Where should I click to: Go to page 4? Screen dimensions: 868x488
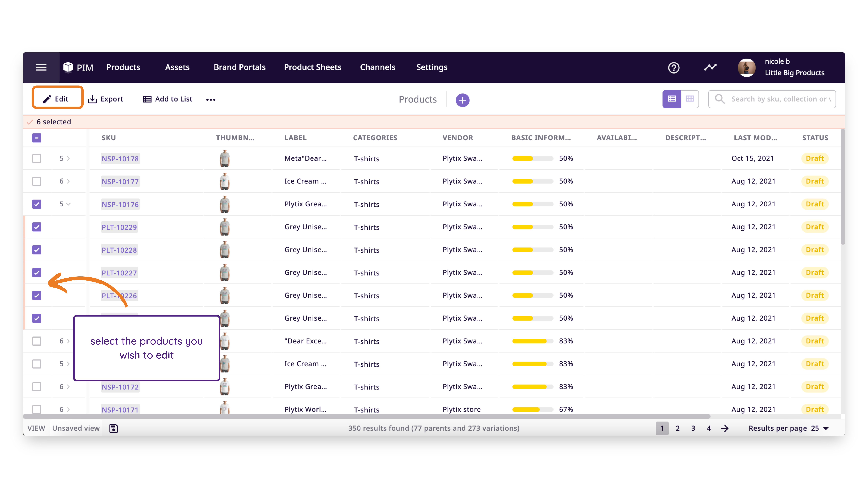[x=709, y=428]
